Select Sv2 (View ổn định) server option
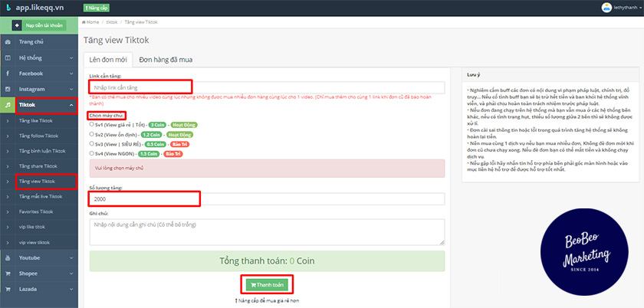This screenshot has width=644, height=308. (92, 133)
